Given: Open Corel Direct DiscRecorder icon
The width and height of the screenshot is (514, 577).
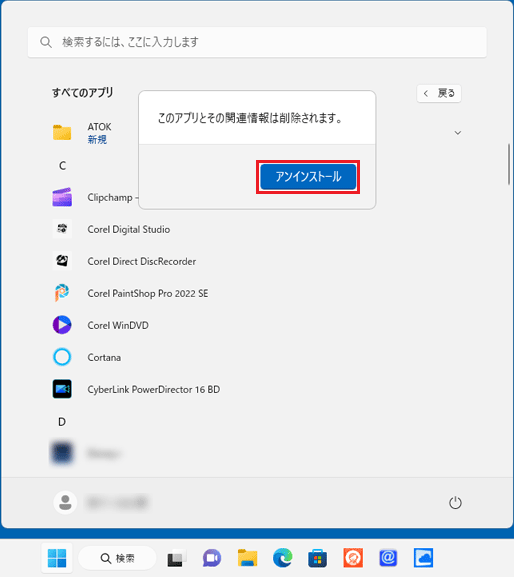Looking at the screenshot, I should point(62,261).
